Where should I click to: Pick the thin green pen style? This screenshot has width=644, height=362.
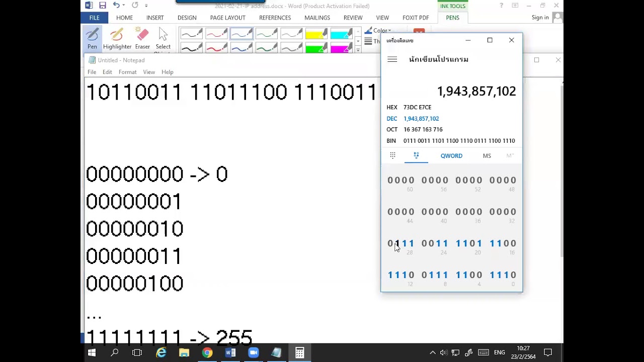coord(267,34)
